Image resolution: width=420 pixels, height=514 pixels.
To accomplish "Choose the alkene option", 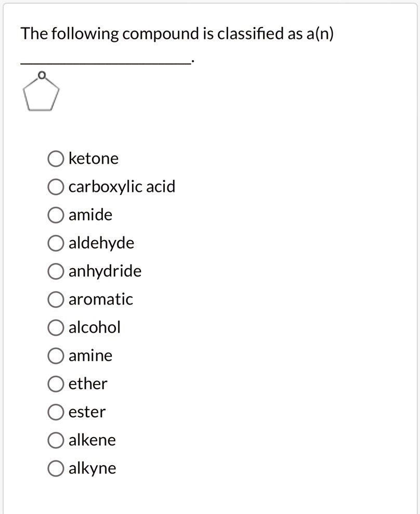I will click(56, 440).
